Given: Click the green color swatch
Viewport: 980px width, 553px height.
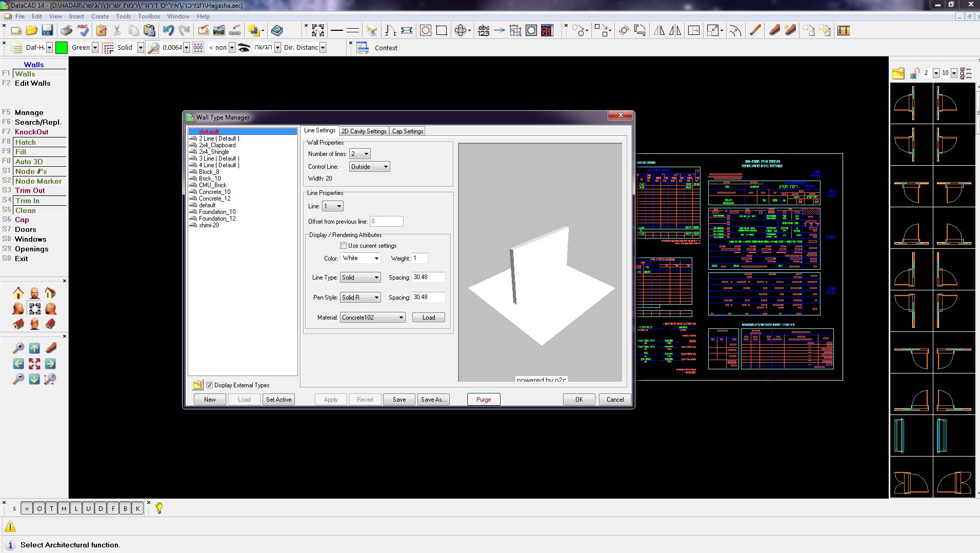Looking at the screenshot, I should tap(62, 48).
